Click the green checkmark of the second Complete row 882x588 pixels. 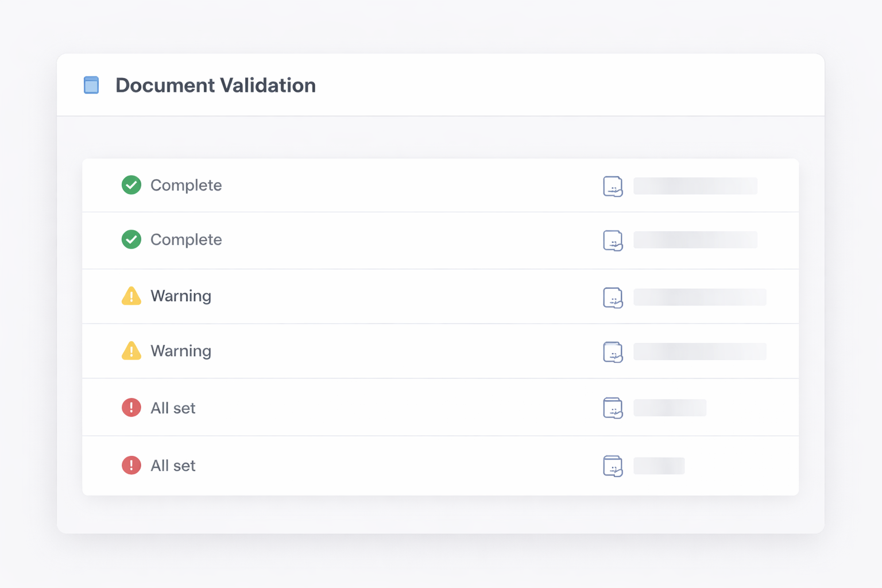[x=131, y=239]
